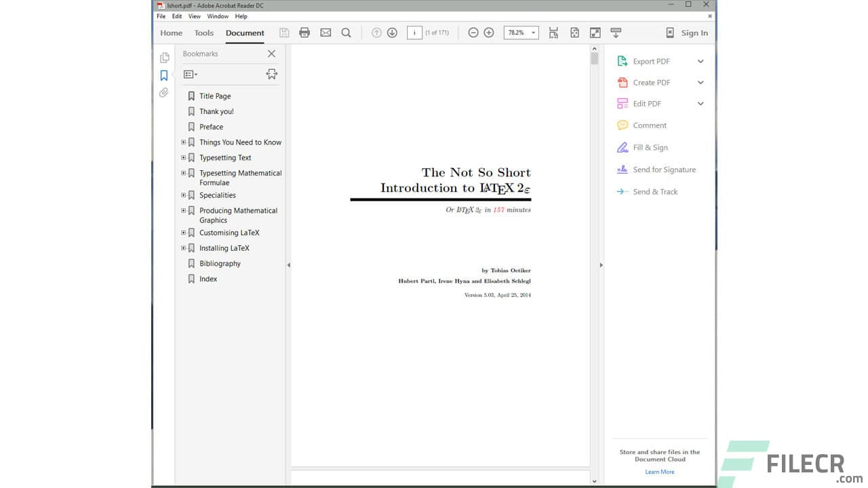Open the File menu

[x=161, y=16]
